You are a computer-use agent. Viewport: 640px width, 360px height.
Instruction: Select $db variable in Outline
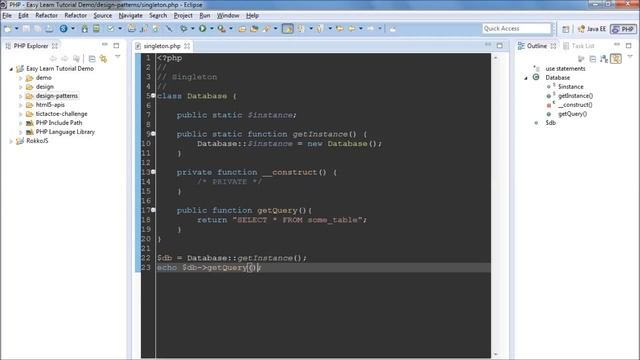click(551, 123)
